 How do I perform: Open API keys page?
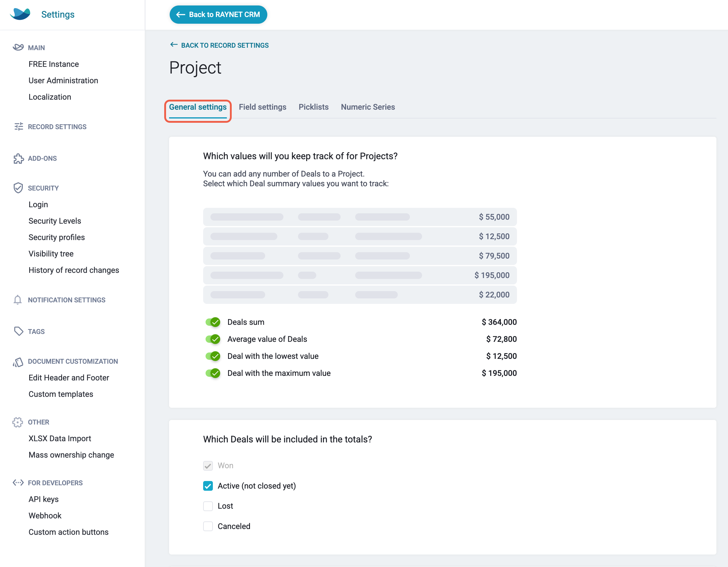click(x=44, y=499)
